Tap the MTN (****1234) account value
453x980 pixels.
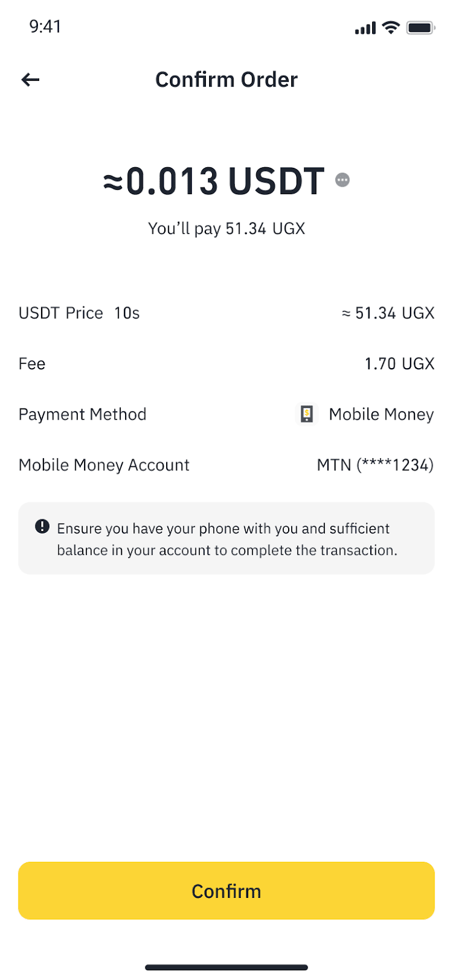[x=375, y=466]
